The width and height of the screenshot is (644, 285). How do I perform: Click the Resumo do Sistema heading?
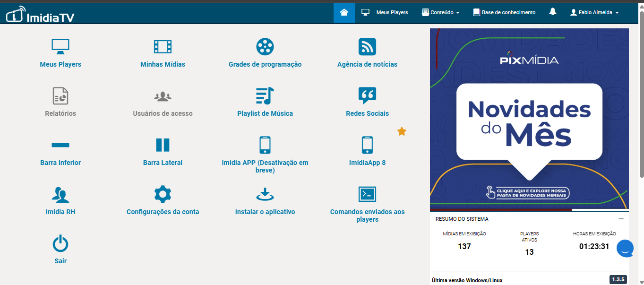click(x=462, y=219)
